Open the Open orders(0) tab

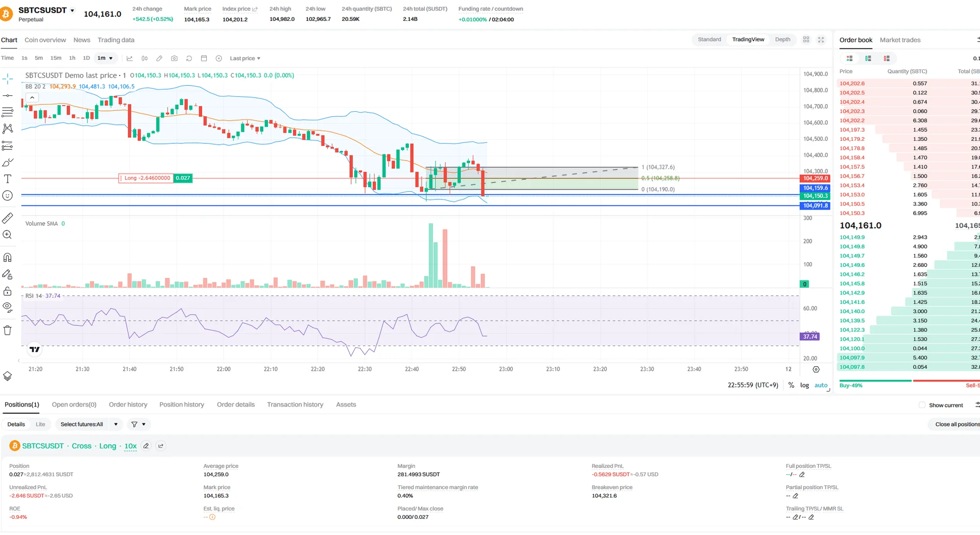pyautogui.click(x=74, y=405)
